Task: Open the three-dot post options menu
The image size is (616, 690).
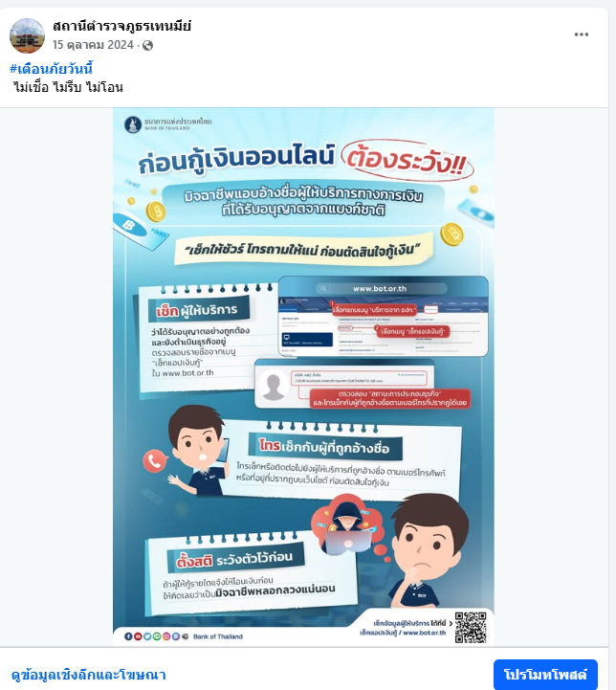Action: 582,34
